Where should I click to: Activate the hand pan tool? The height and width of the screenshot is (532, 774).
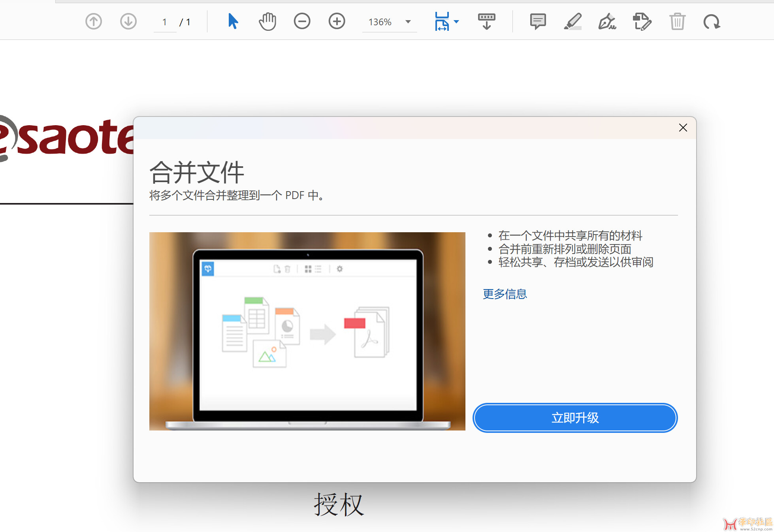267,21
